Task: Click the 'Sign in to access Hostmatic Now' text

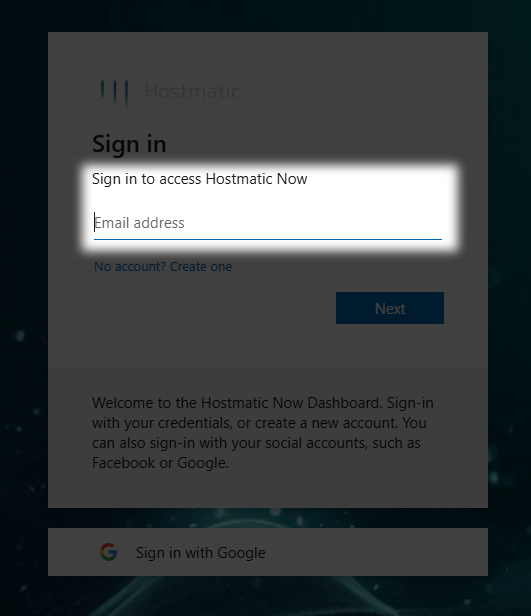Action: click(200, 179)
